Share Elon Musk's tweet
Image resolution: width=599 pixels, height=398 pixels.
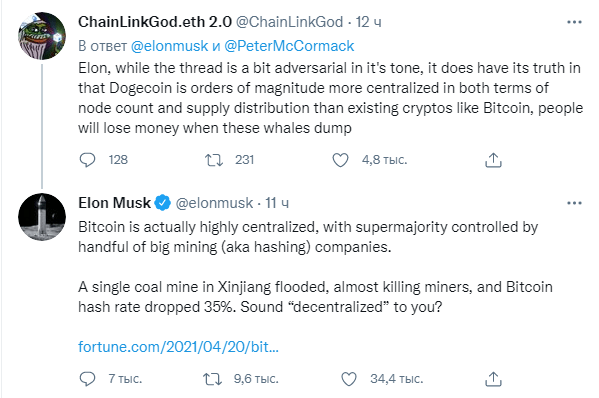tap(493, 379)
